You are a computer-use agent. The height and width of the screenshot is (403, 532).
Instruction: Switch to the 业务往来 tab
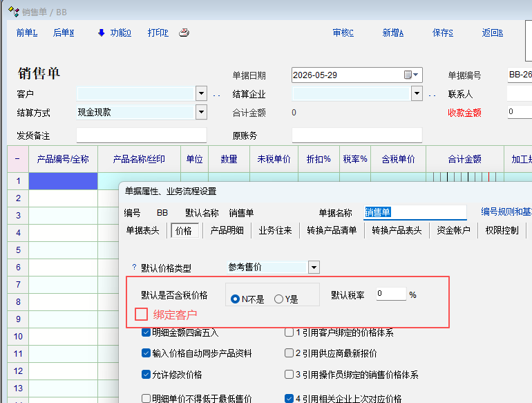click(x=275, y=230)
